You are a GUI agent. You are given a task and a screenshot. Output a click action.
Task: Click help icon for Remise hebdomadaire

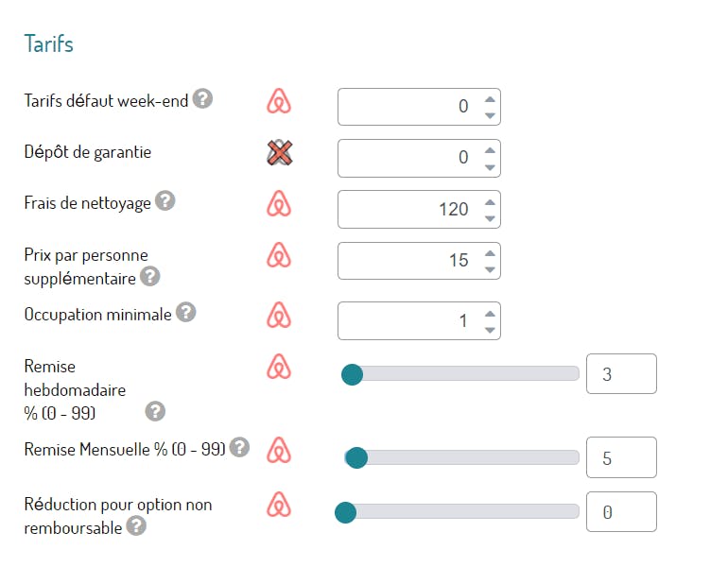click(156, 411)
